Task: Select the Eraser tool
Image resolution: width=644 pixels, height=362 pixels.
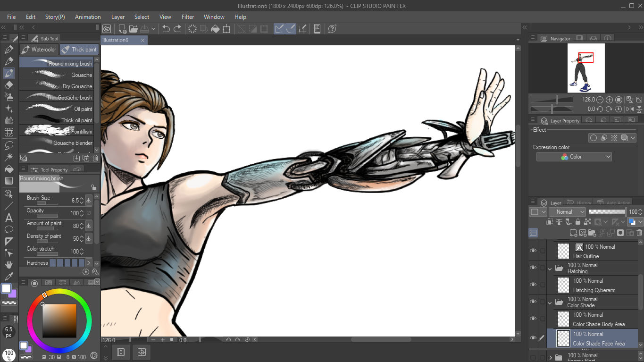Action: click(8, 85)
